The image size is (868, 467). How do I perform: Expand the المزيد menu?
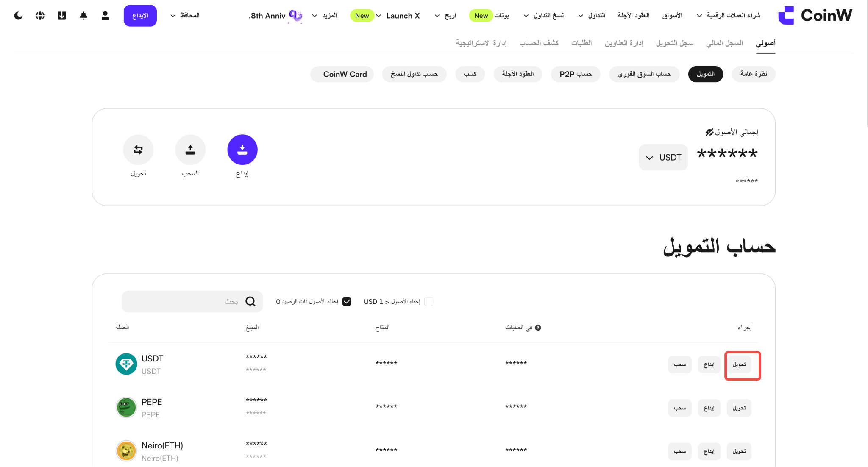(x=325, y=16)
